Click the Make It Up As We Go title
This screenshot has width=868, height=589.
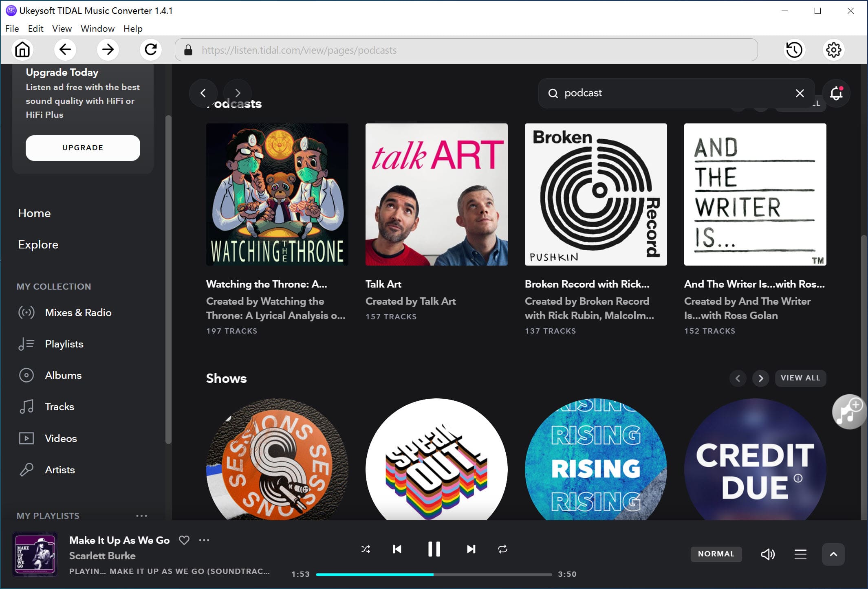(x=119, y=540)
